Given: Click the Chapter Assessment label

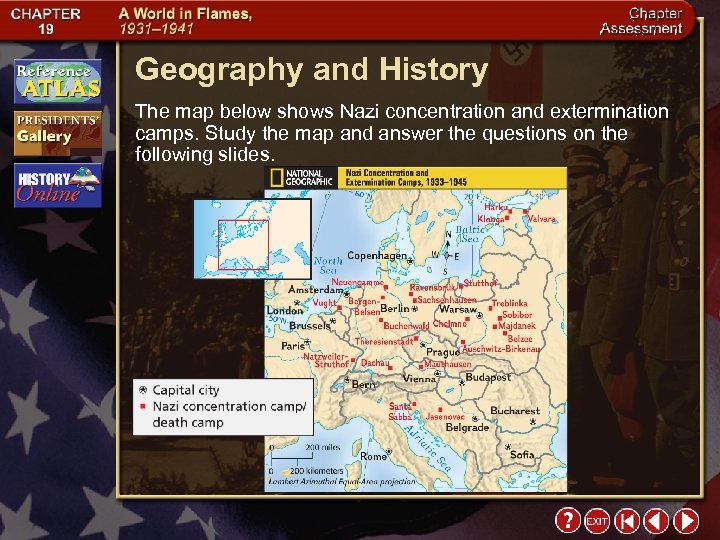Looking at the screenshot, I should click(x=641, y=21).
